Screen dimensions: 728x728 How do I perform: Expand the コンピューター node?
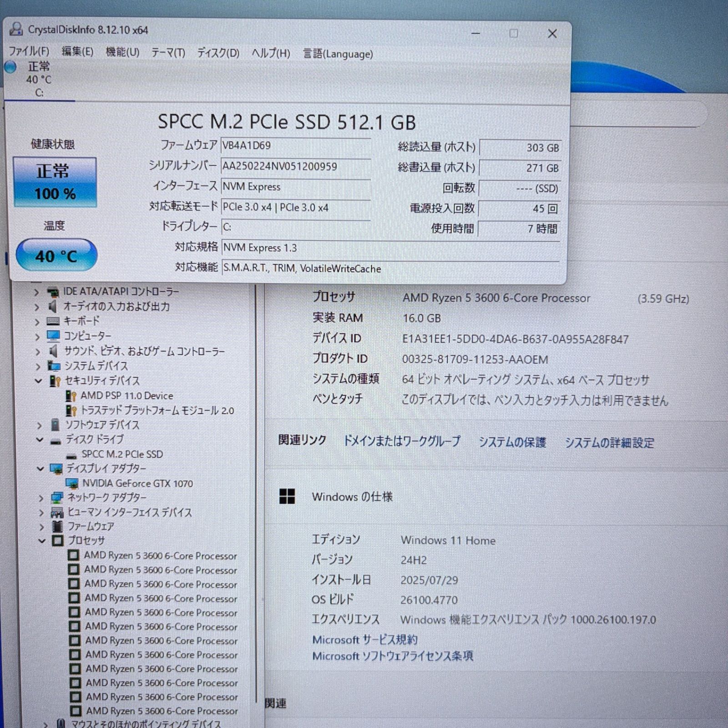[x=38, y=337]
